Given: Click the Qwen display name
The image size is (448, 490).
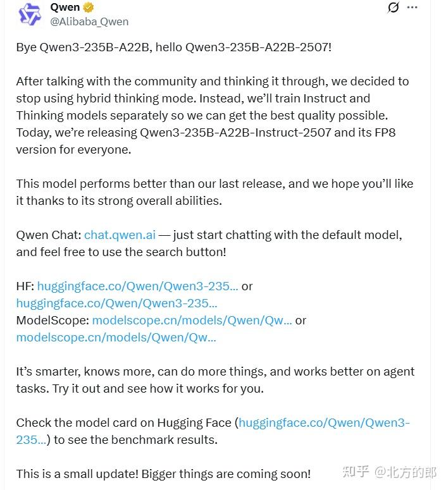Looking at the screenshot, I should (x=65, y=8).
